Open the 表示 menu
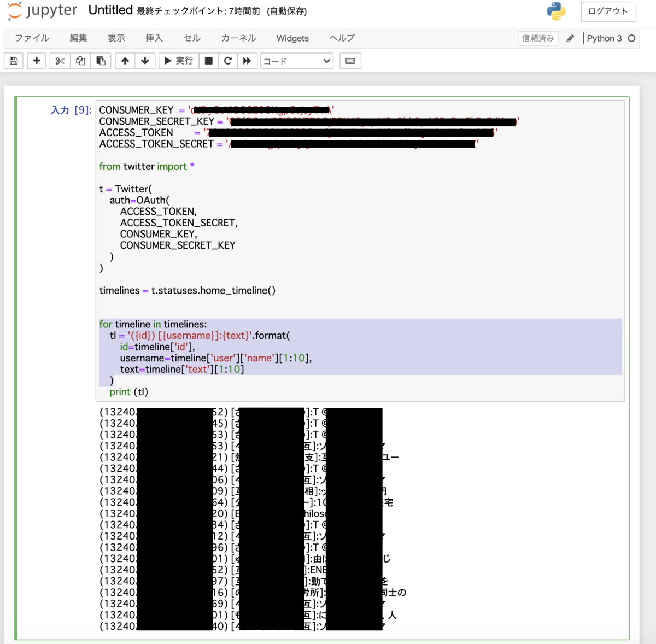This screenshot has height=644, width=656. (116, 38)
